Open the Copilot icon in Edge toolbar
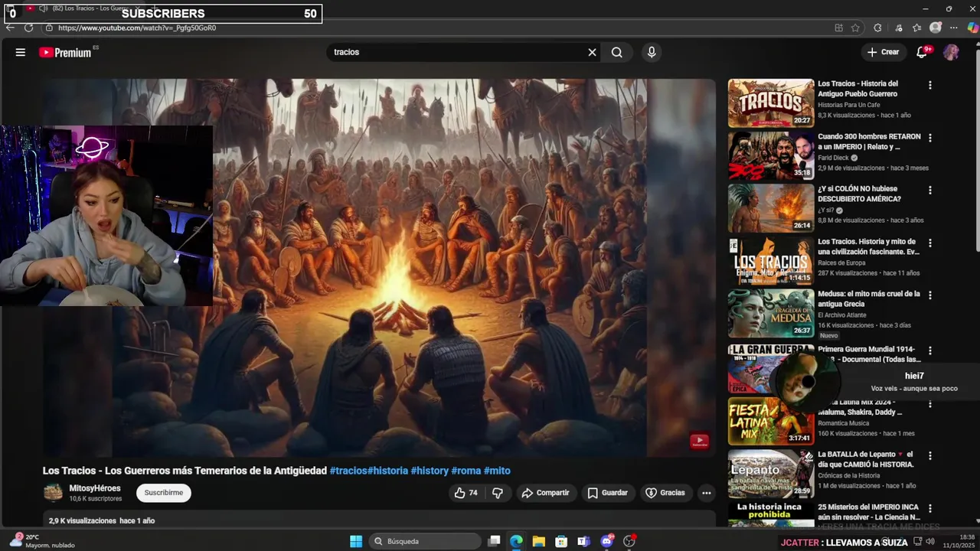 972,28
